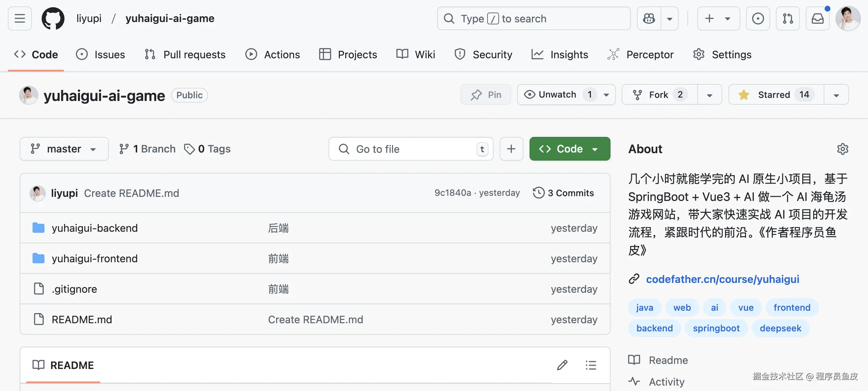Toggle Unwatch on this repository
Screen dimensions: 868x391
coord(557,95)
